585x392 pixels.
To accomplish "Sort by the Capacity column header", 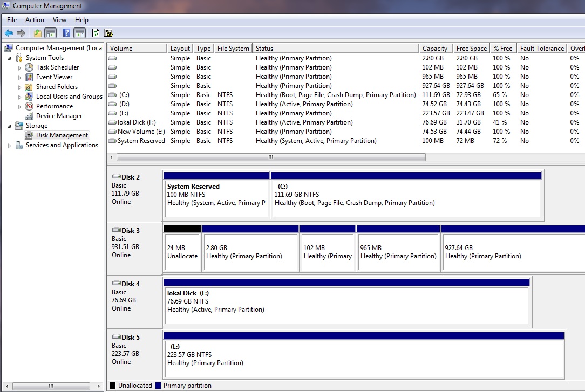I will 436,49.
